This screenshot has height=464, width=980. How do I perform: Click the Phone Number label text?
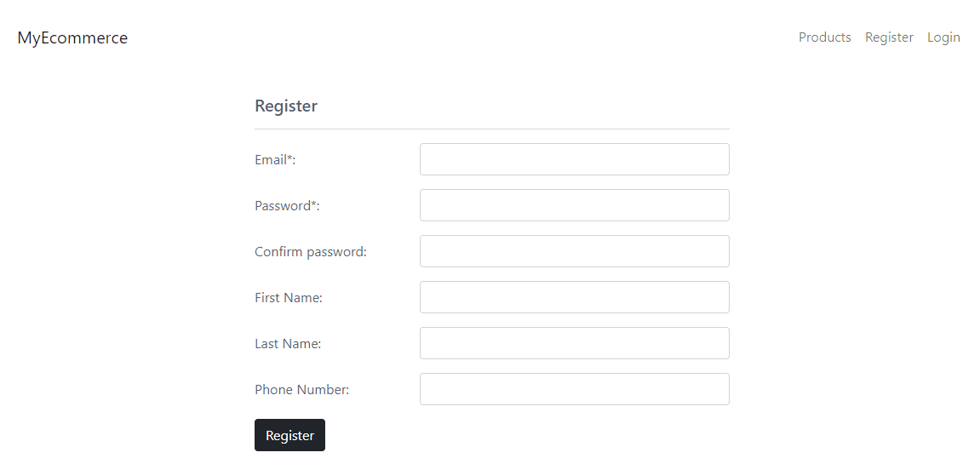pos(302,390)
